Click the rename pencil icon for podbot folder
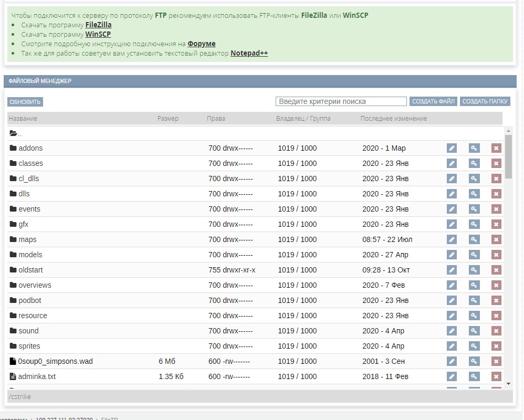524x420 pixels. click(x=452, y=301)
